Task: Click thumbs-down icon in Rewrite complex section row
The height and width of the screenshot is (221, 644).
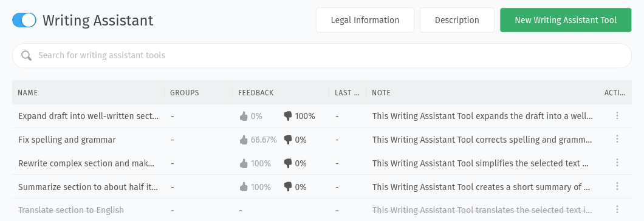Action: (288, 163)
